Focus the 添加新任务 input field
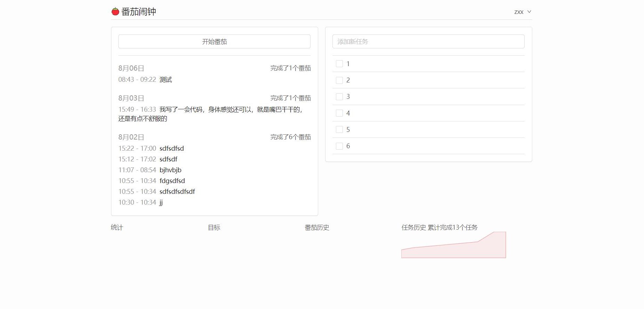644x309 pixels. [x=428, y=41]
